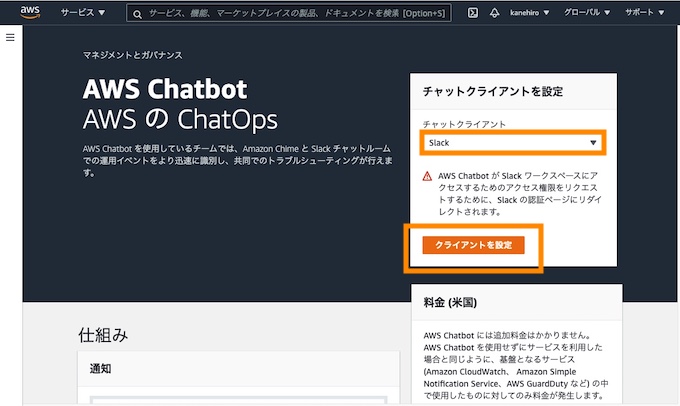
Task: Click the クライアントを設定 button
Action: click(473, 245)
